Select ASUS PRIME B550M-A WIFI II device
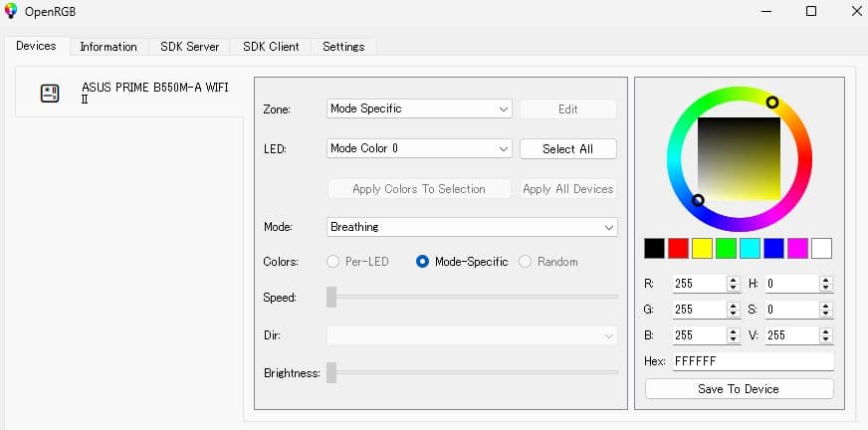The image size is (868, 430). [129, 93]
